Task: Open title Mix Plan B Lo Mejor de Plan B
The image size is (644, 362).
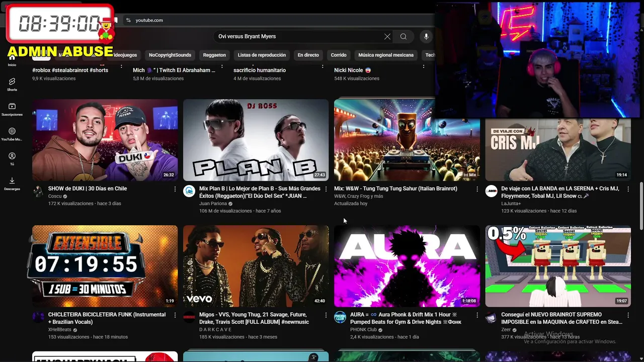Action: 260,192
